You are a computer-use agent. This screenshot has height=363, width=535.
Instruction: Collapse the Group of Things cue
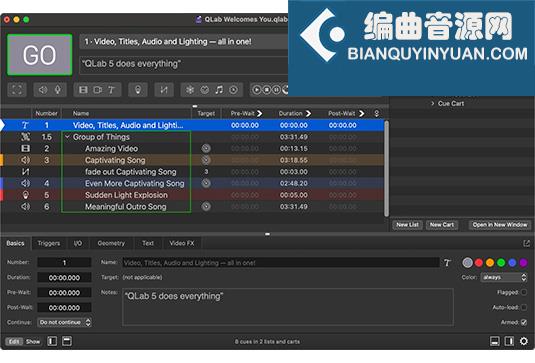[x=67, y=137]
